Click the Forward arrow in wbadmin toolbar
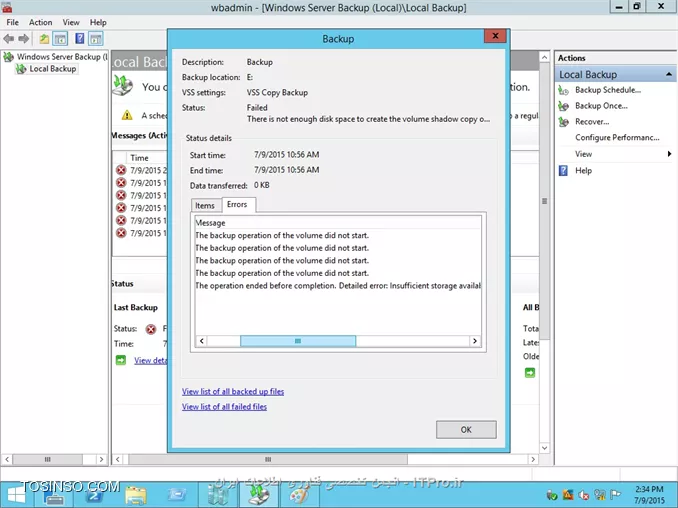 [23, 39]
